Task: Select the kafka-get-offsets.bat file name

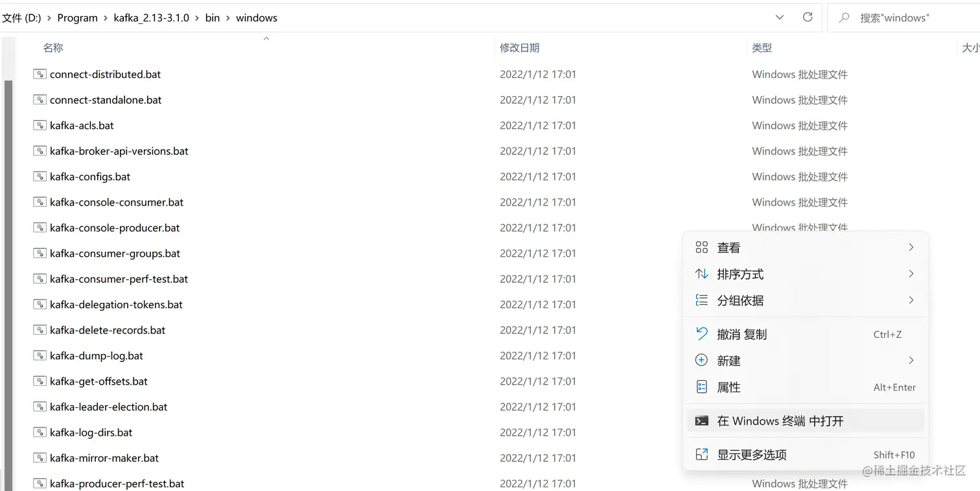Action: tap(99, 381)
